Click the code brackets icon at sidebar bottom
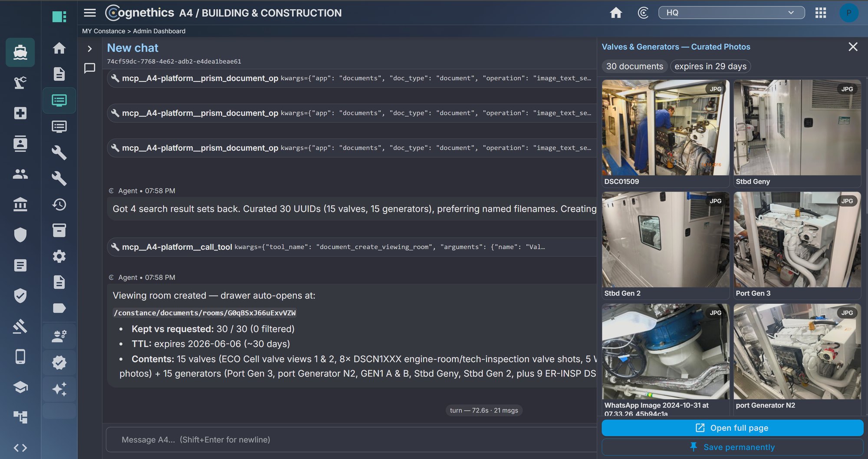 coord(20,448)
